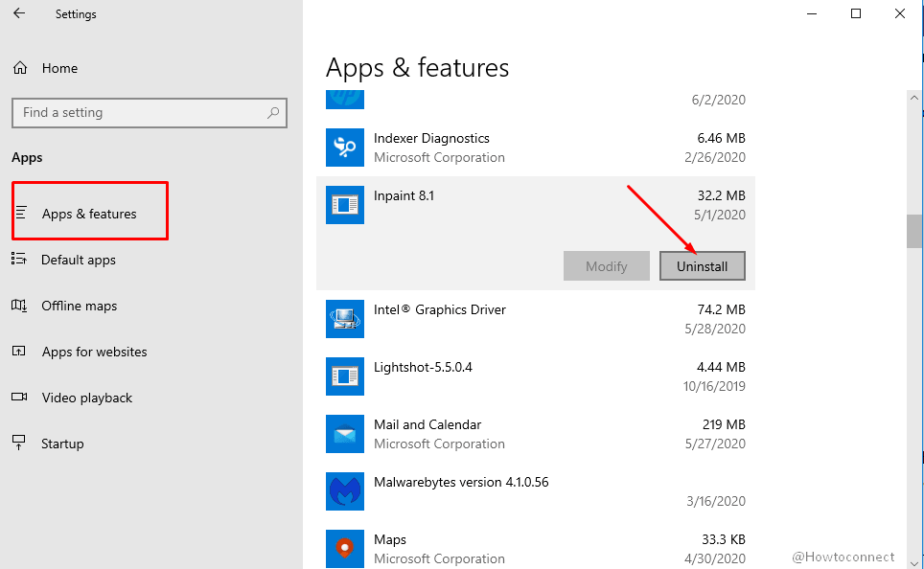
Task: Open Default apps settings
Action: 79,260
